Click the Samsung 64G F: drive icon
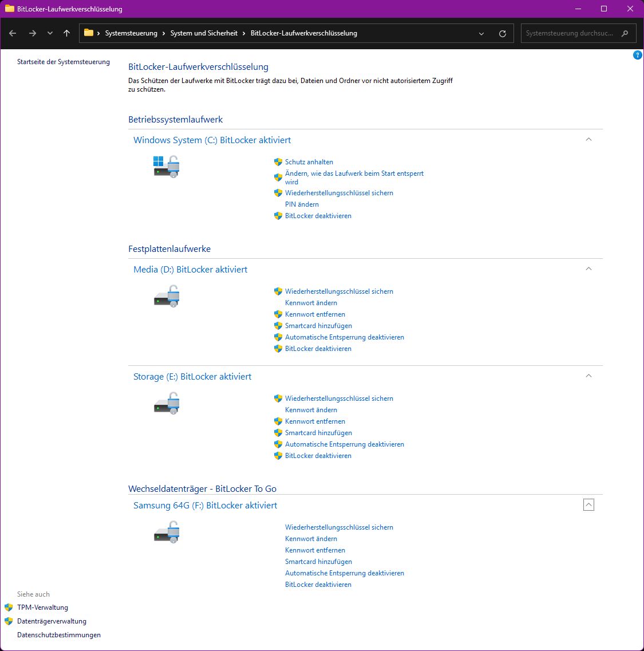The width and height of the screenshot is (644, 651). point(166,532)
